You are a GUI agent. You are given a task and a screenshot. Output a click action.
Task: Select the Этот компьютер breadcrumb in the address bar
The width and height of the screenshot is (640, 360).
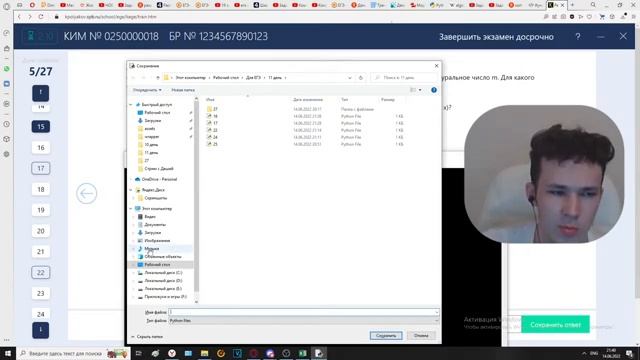(x=191, y=78)
